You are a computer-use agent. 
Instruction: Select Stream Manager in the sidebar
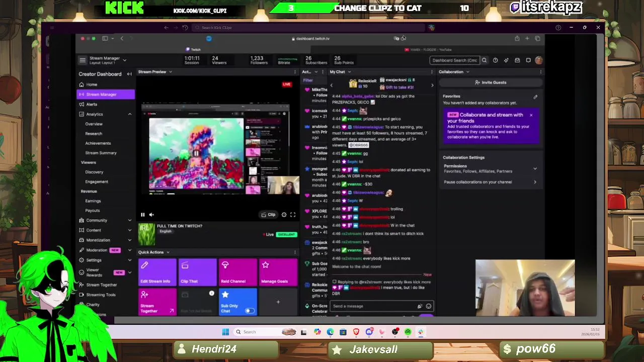[x=106, y=95]
